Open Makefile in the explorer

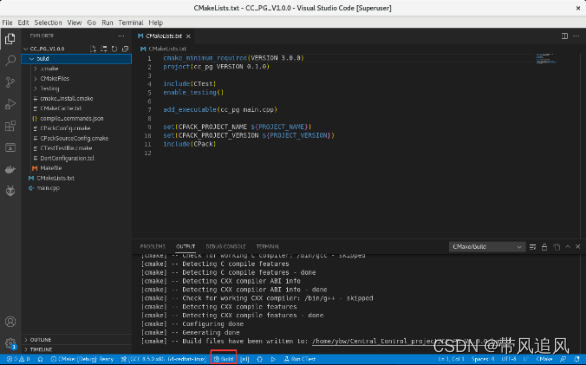(x=76, y=168)
